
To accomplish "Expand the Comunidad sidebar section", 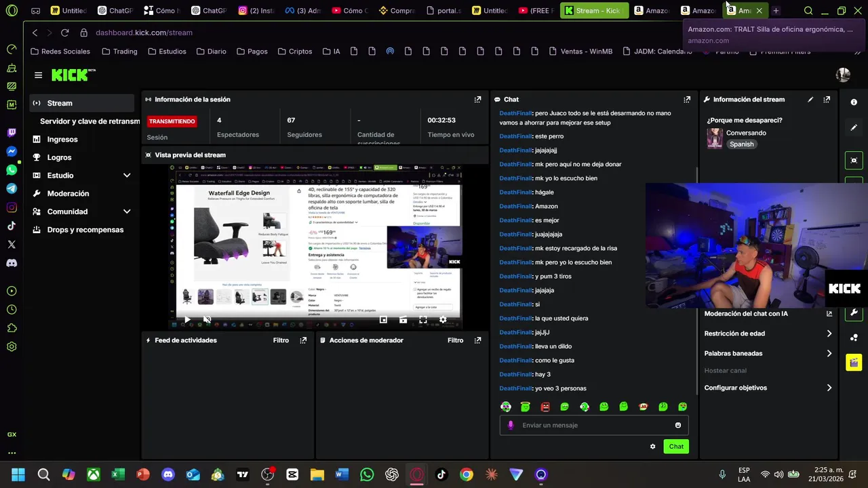I will 127,211.
